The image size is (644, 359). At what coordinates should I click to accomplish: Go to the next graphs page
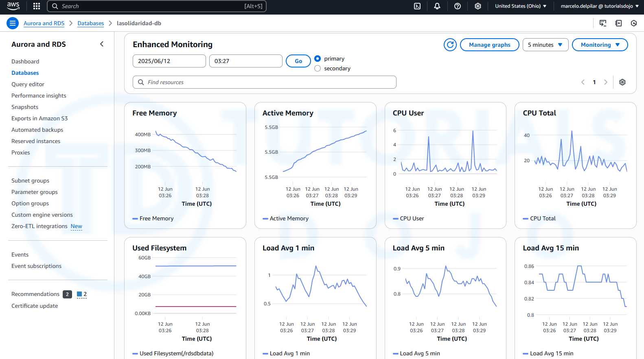click(606, 82)
